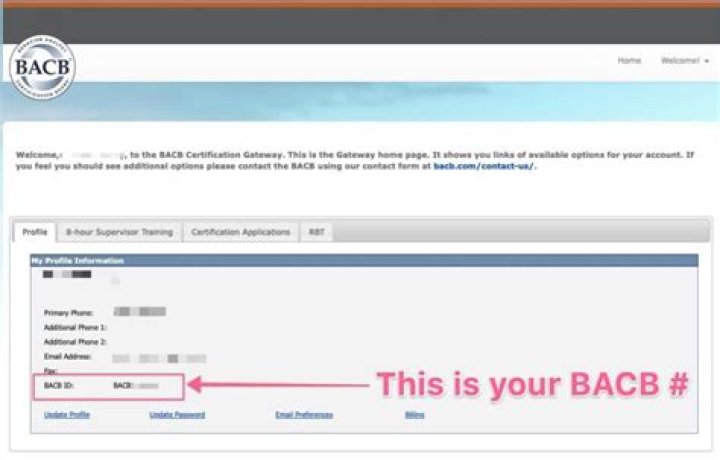Select the My Profile Information header
The height and width of the screenshot is (460, 720).
pyautogui.click(x=364, y=261)
